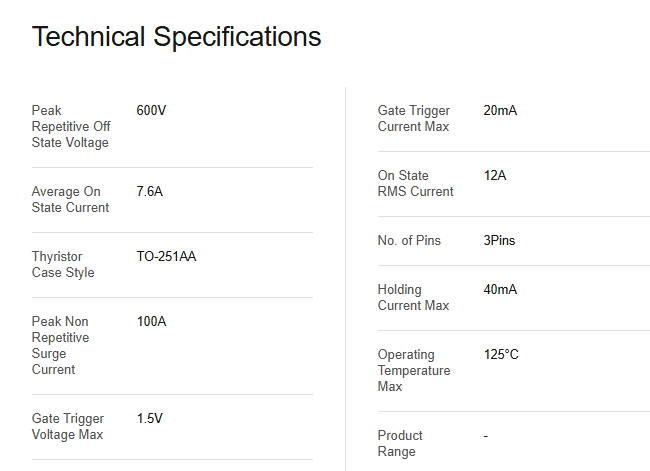Select the Holding Current Max label

(413, 298)
